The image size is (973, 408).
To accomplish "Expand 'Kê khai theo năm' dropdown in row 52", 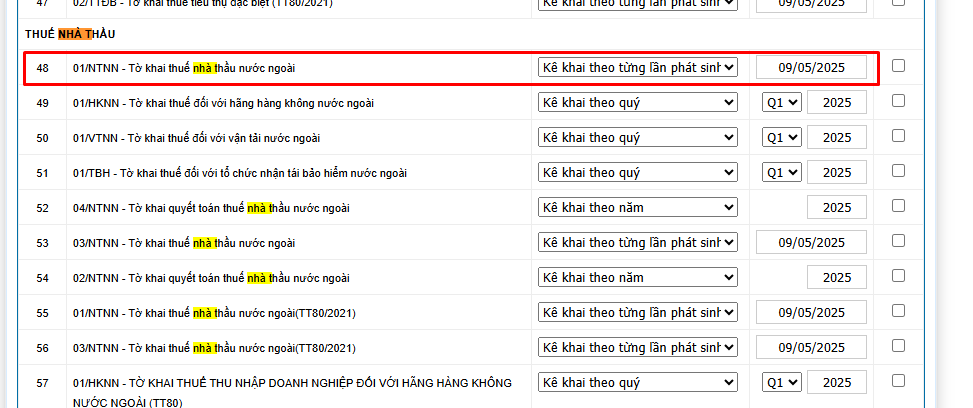I will [x=638, y=207].
